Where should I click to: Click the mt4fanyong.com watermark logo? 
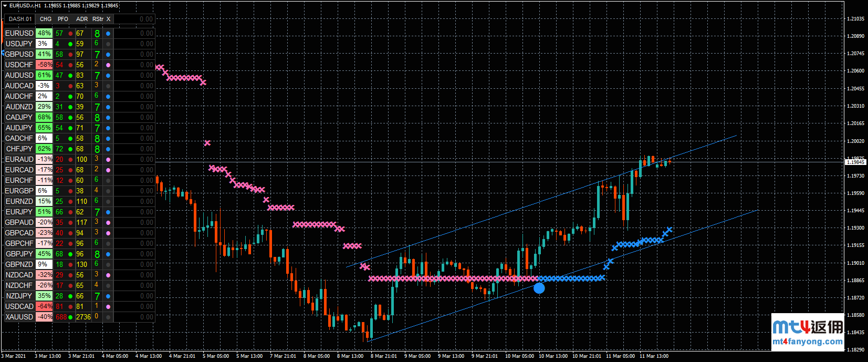click(x=808, y=333)
